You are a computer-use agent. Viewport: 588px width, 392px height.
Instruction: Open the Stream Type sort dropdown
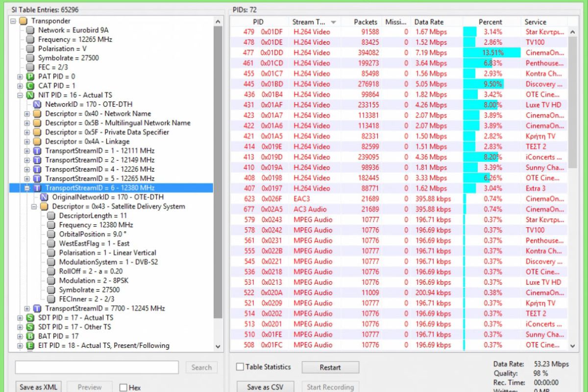[333, 22]
